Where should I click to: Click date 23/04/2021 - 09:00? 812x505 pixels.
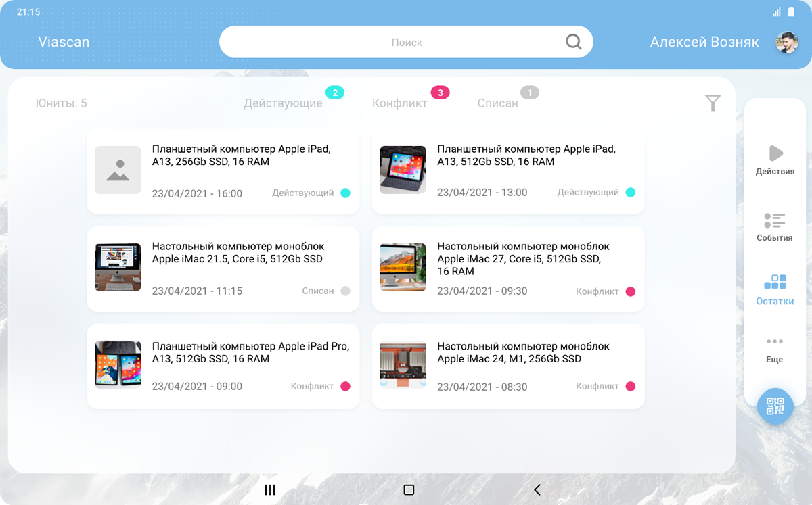[x=197, y=387]
